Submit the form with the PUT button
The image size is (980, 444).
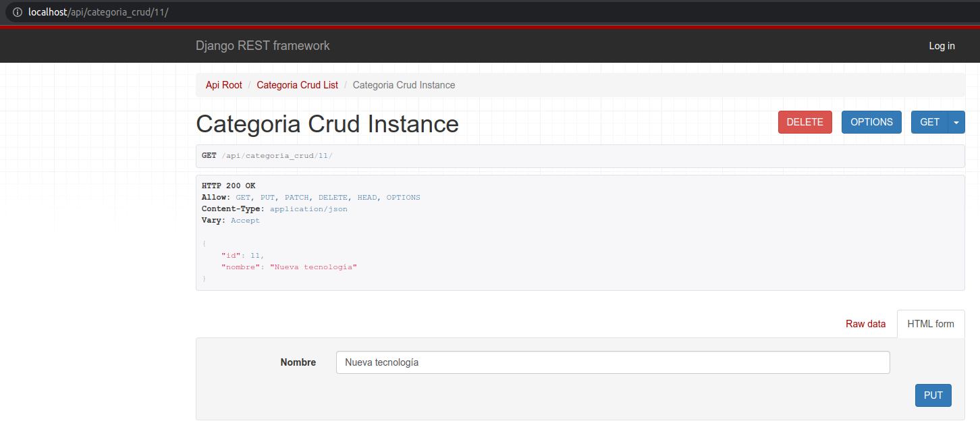click(933, 395)
